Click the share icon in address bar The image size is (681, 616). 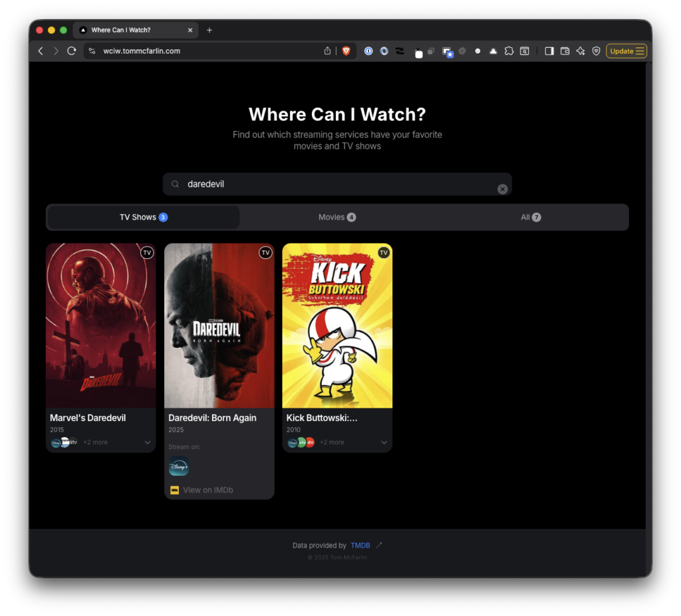[327, 51]
